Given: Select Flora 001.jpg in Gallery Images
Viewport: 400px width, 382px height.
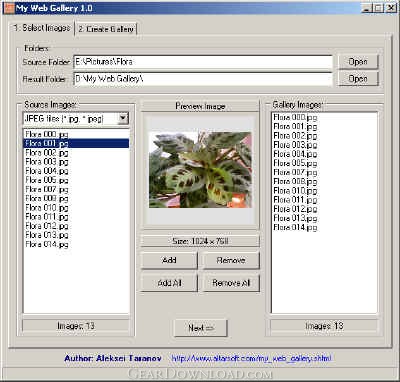Looking at the screenshot, I should click(x=324, y=126).
